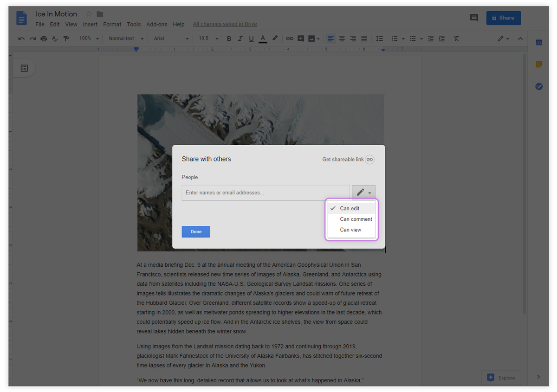Toggle bold formatting
Screen dimensions: 557x392
click(229, 39)
